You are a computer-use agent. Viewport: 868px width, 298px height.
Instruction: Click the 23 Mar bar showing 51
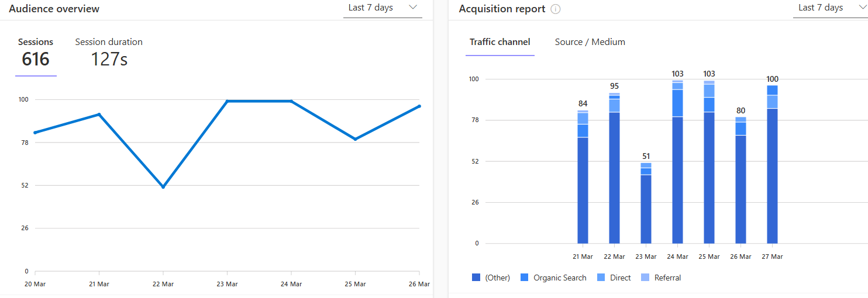[x=646, y=205]
